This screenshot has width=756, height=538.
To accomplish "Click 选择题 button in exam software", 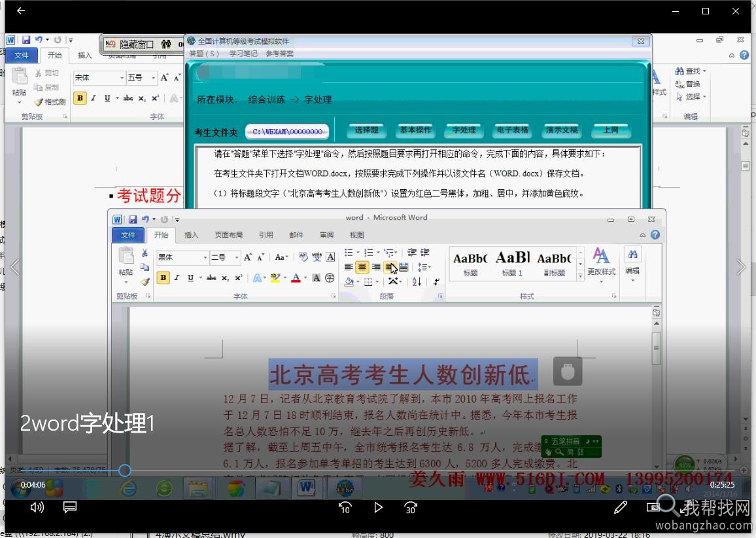I will (x=367, y=130).
